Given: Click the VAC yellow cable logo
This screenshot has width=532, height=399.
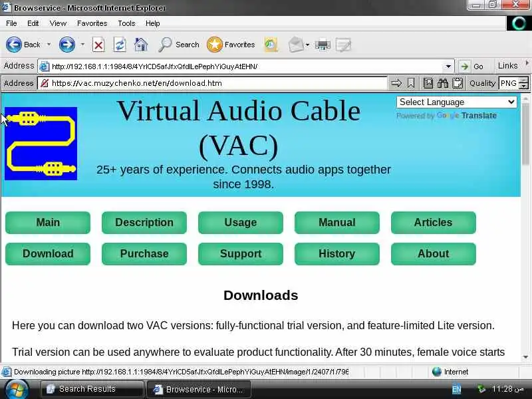Looking at the screenshot, I should pyautogui.click(x=41, y=143).
